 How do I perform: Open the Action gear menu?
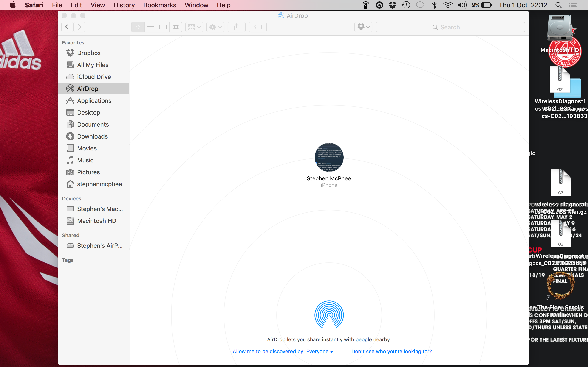click(215, 27)
